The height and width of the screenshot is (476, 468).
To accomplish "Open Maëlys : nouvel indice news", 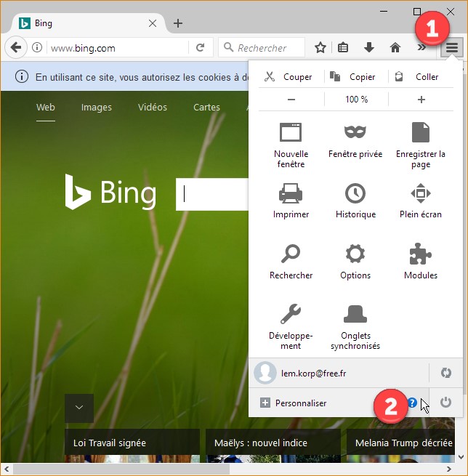I will click(273, 443).
